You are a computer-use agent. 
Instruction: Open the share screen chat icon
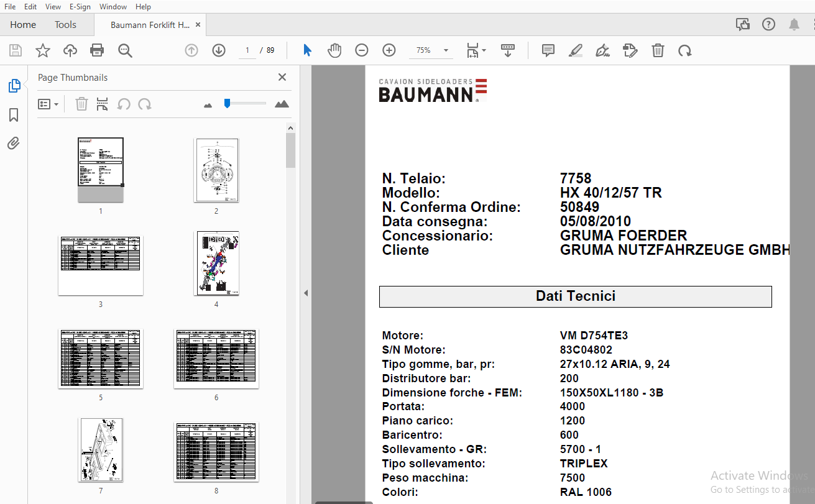(x=743, y=24)
